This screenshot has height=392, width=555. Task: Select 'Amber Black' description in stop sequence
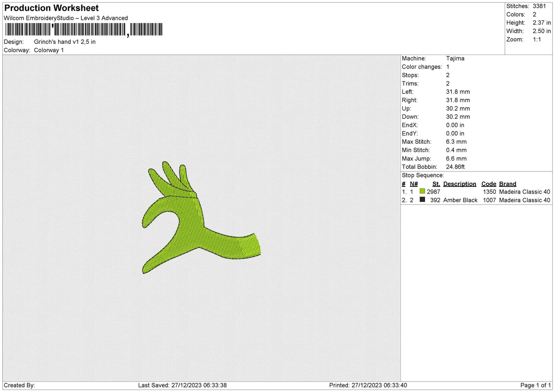click(x=460, y=200)
